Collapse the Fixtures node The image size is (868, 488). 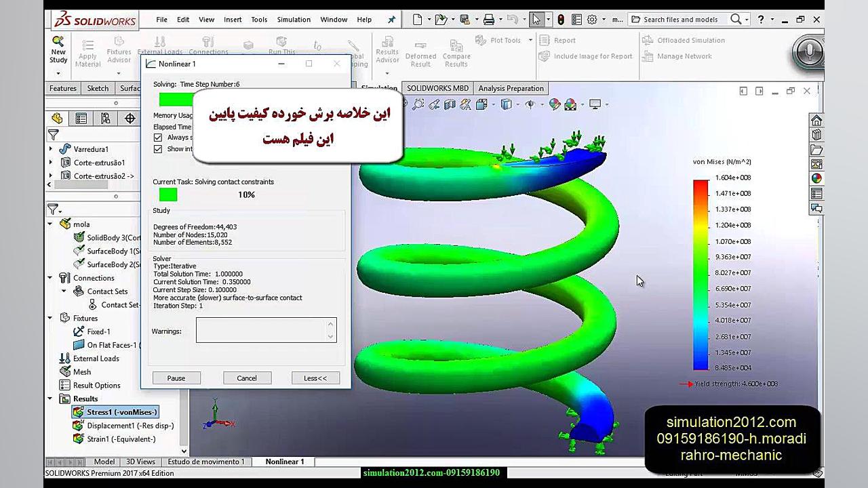point(50,318)
